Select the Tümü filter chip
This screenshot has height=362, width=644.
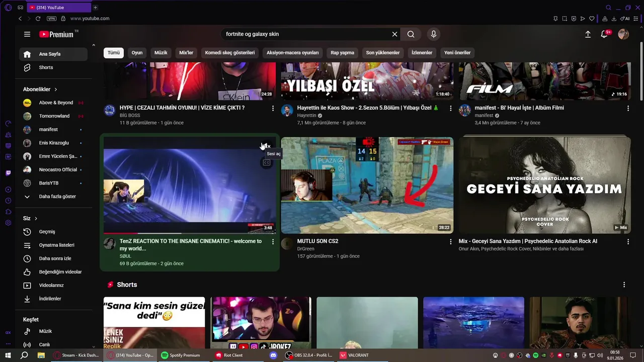click(x=114, y=53)
